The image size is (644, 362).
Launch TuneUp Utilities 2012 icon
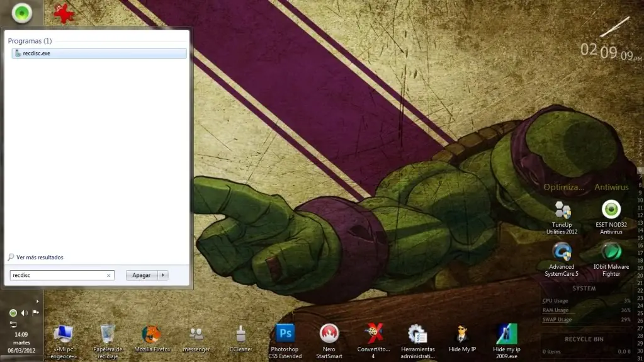pyautogui.click(x=562, y=218)
